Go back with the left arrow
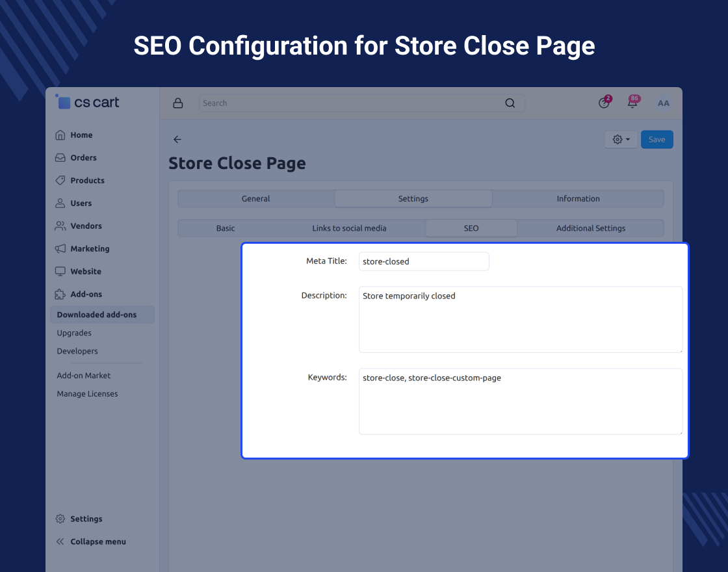The image size is (728, 572). [177, 139]
